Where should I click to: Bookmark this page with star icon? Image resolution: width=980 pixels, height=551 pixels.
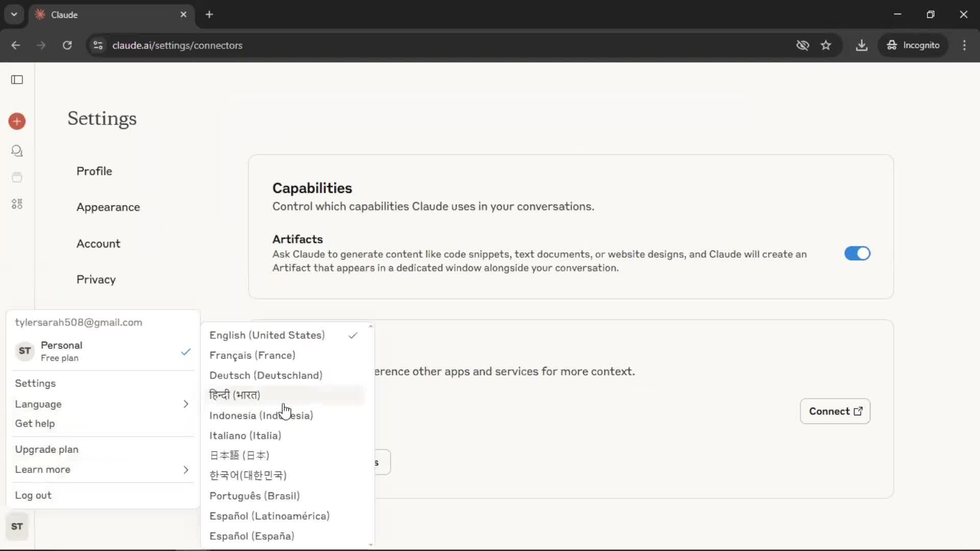(826, 45)
